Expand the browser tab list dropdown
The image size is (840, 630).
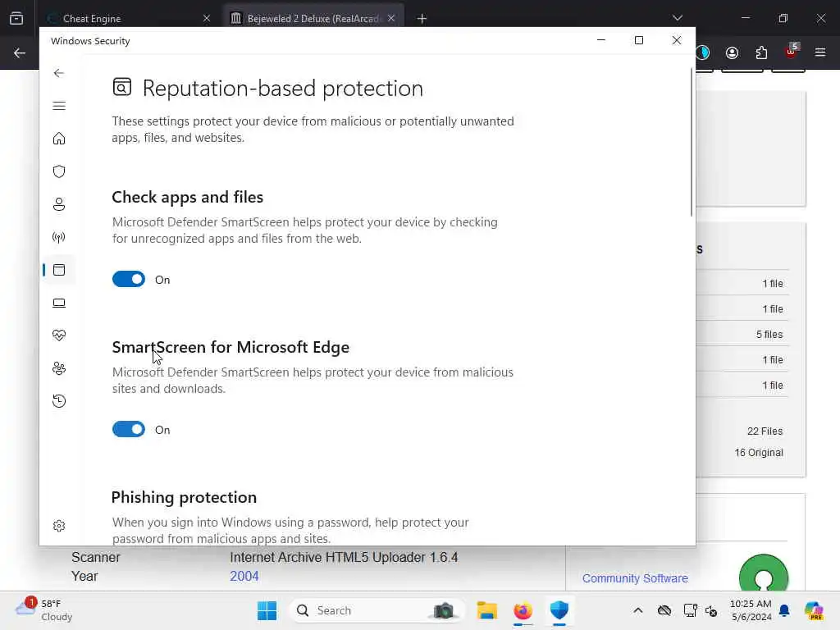click(678, 18)
